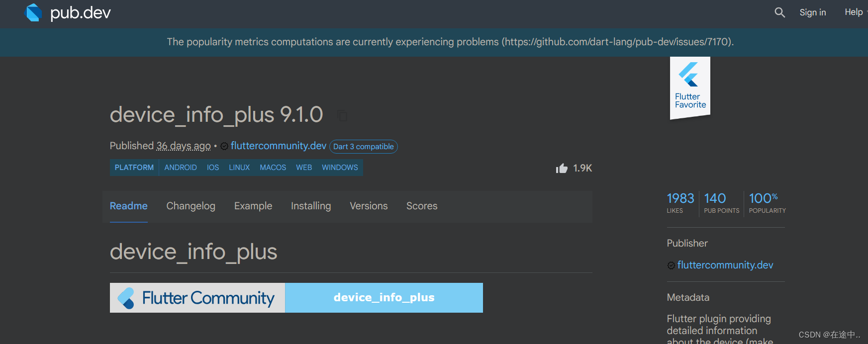
Task: Click the Flutter Community banner logo
Action: [x=197, y=298]
